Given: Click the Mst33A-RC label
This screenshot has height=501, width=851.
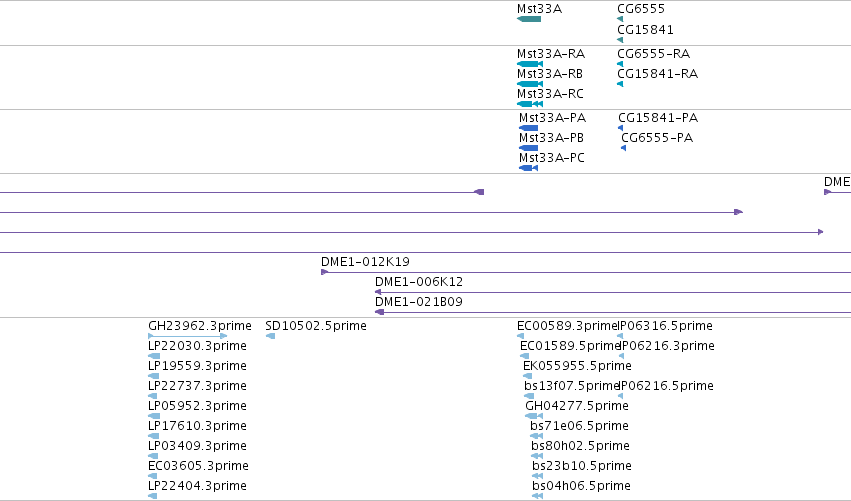Looking at the screenshot, I should point(550,94).
